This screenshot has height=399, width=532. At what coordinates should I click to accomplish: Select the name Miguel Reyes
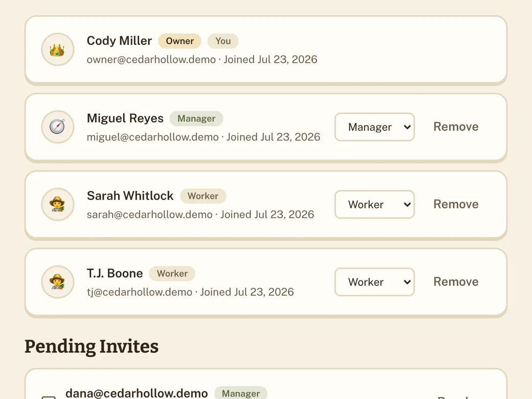coord(125,118)
